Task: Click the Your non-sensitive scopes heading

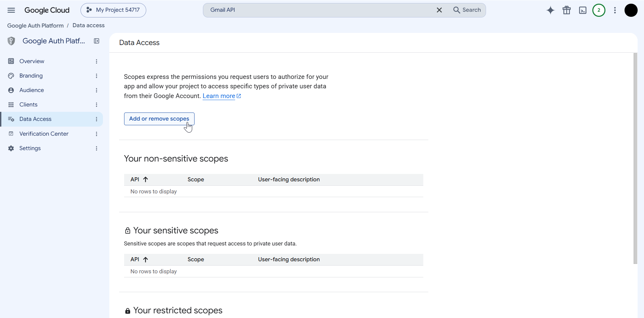Action: [176, 158]
